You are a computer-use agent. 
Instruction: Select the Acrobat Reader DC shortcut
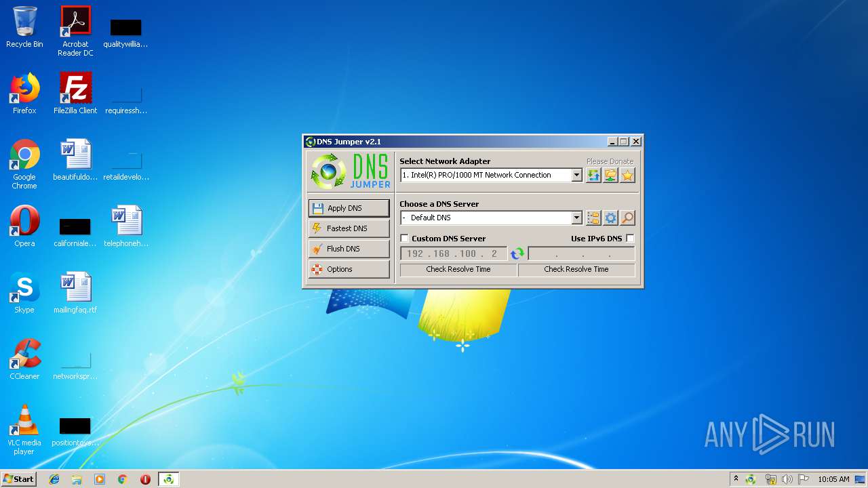75,31
